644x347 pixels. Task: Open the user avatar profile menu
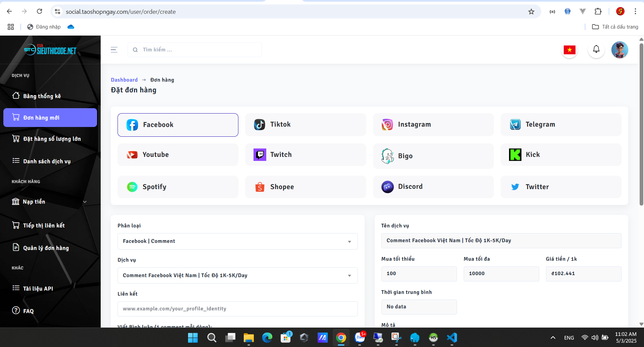(x=619, y=50)
